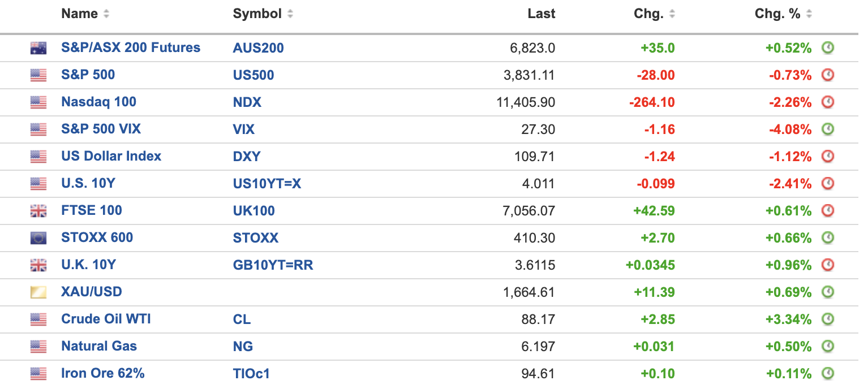
Task: Sort by Chg. % column sort arrows
Action: 809,14
